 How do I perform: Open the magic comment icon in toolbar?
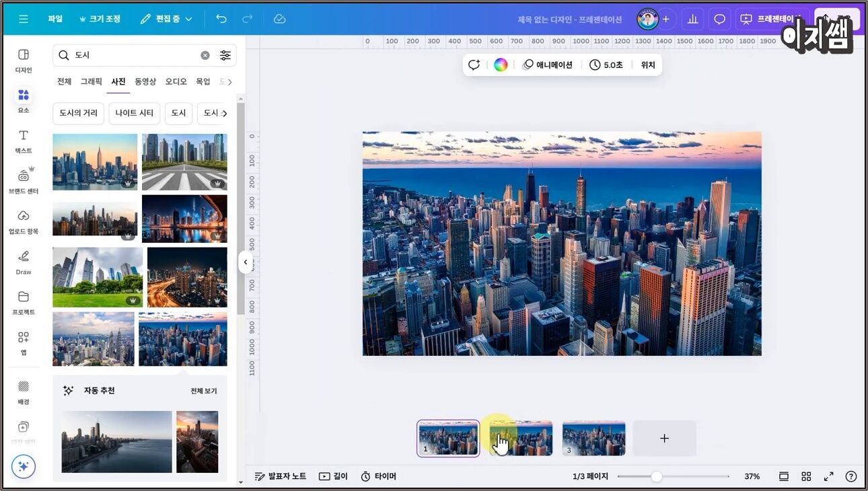pyautogui.click(x=474, y=65)
